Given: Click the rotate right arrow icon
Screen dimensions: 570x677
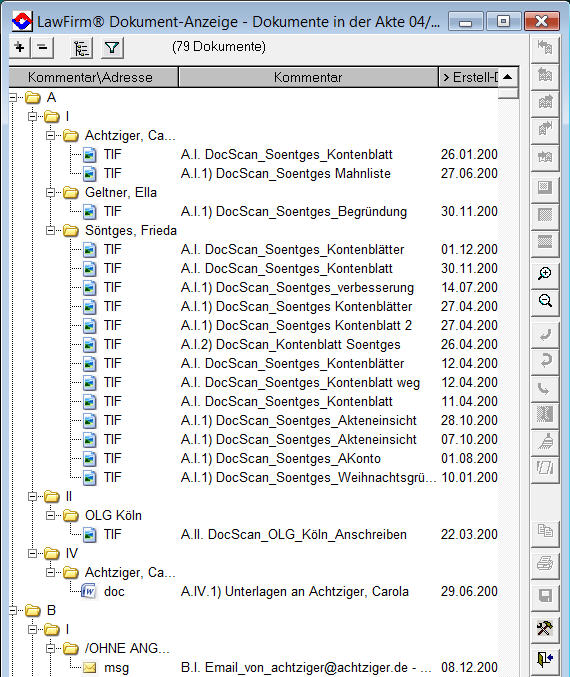Looking at the screenshot, I should coord(545,389).
